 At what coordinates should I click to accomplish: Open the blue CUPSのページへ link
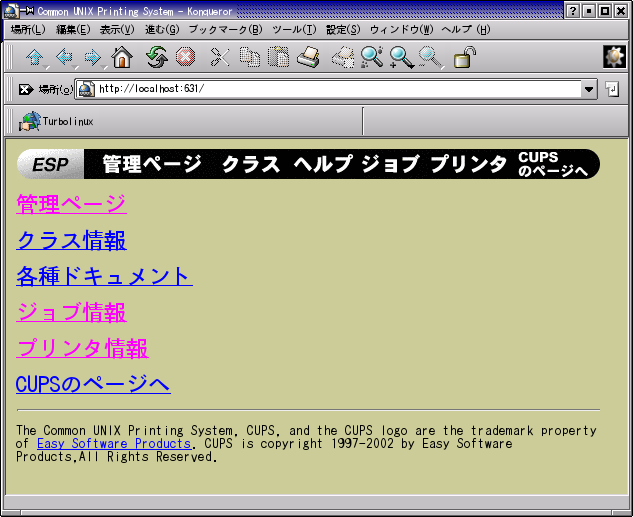coord(93,384)
